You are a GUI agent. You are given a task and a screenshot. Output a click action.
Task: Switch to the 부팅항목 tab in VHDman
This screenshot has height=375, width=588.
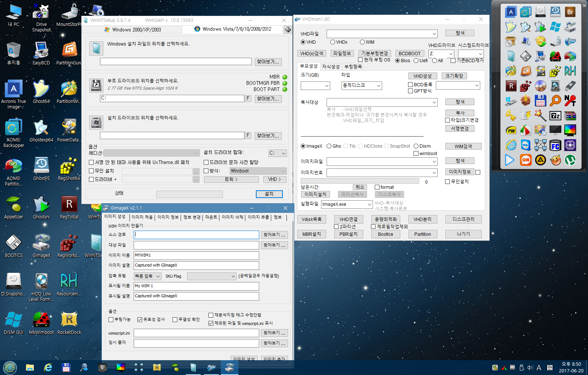coord(353,67)
